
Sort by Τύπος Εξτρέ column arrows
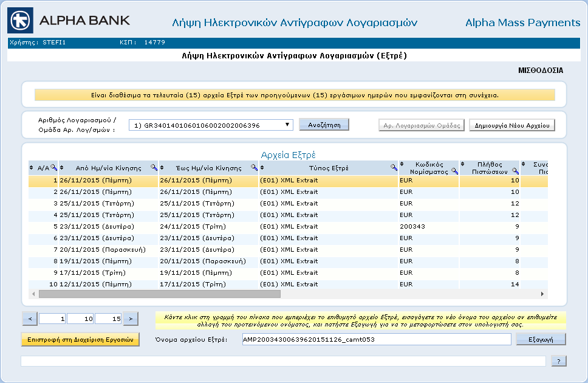[262, 167]
